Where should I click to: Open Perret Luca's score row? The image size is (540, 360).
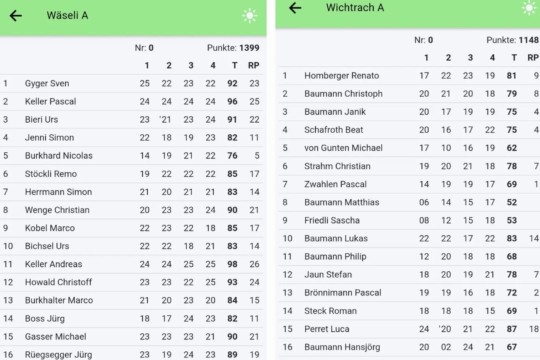[410, 329]
